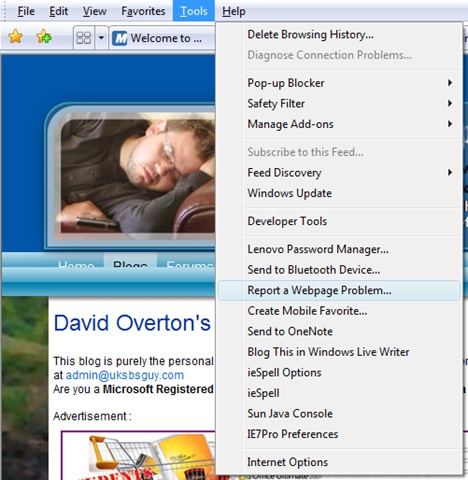Screen dimensions: 468x480
Task: Open Sun Java Console
Action: 339,414
